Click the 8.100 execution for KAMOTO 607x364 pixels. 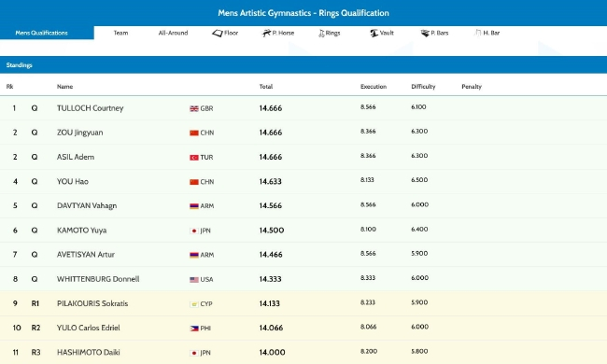tap(368, 230)
